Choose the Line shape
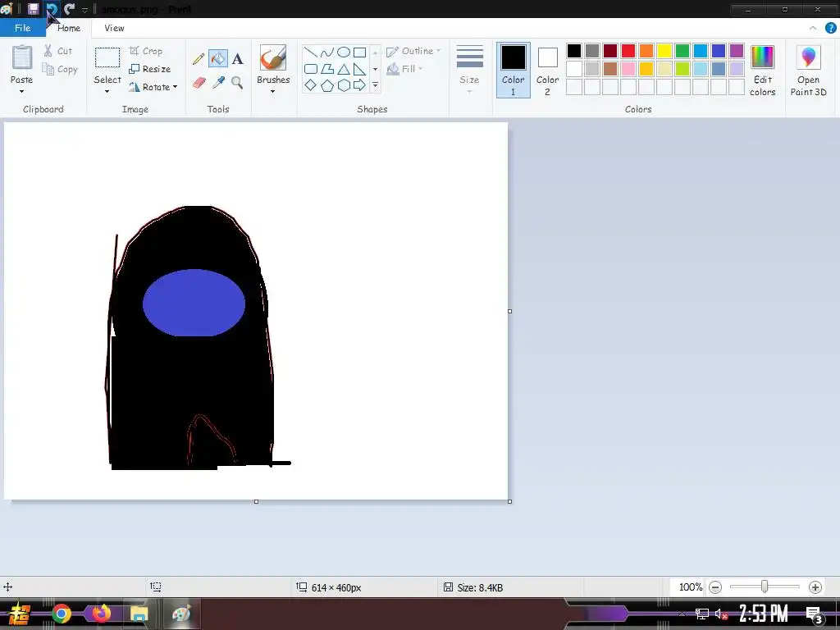 [310, 52]
